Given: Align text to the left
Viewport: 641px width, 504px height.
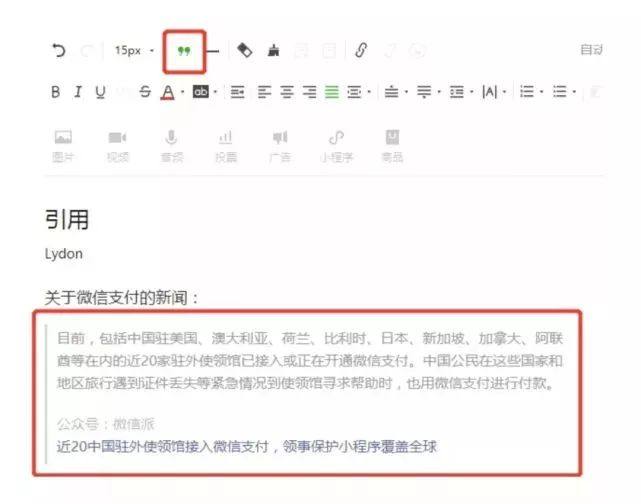Looking at the screenshot, I should (x=264, y=92).
